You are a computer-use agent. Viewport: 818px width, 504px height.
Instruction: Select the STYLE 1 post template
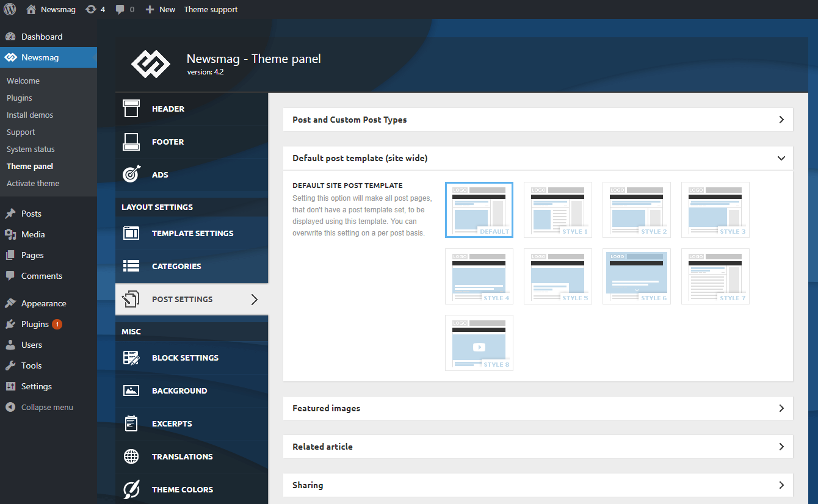click(558, 210)
